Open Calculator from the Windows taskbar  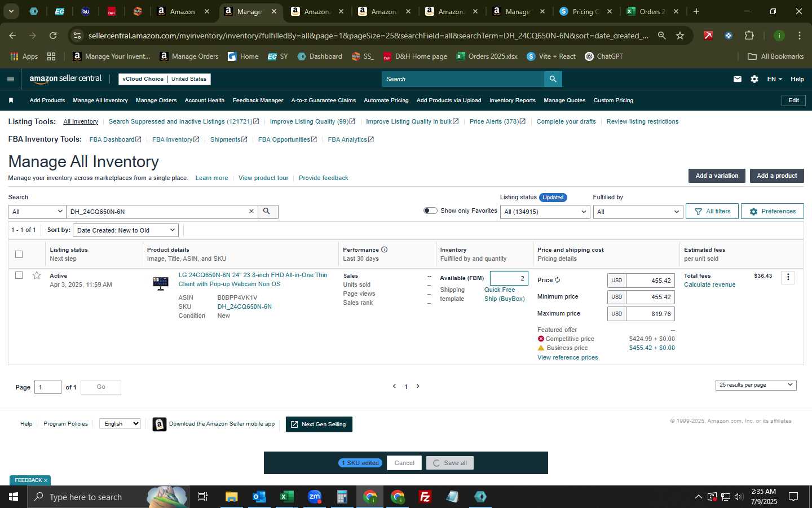pyautogui.click(x=342, y=497)
